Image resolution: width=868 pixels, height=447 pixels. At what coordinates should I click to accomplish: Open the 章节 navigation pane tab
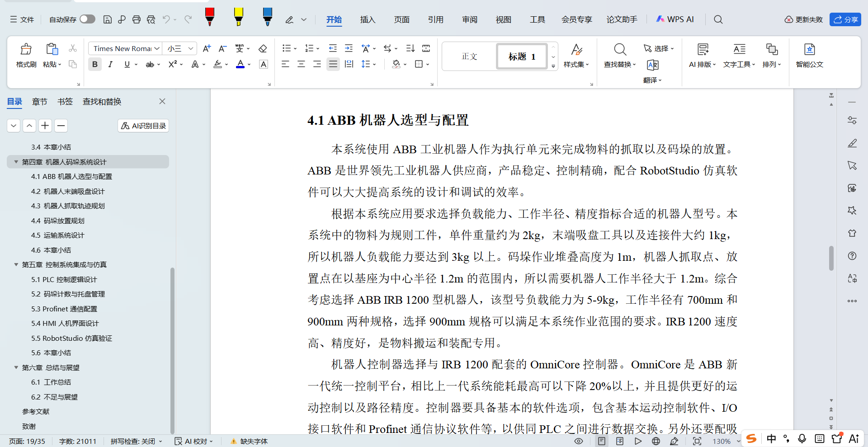coord(40,102)
